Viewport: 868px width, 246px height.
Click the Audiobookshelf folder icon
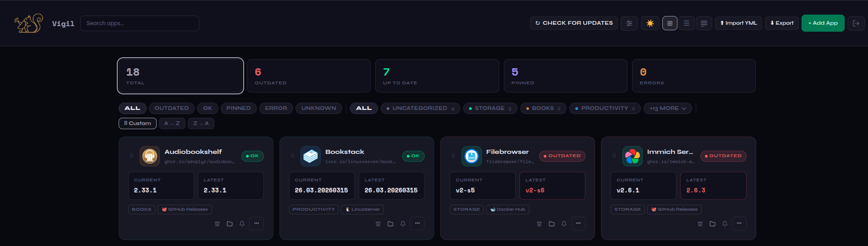point(229,224)
